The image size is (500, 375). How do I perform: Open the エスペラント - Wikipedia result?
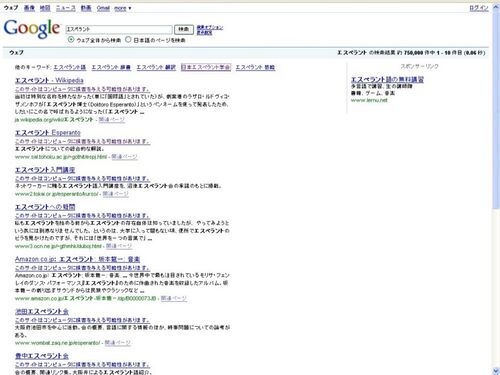49,80
